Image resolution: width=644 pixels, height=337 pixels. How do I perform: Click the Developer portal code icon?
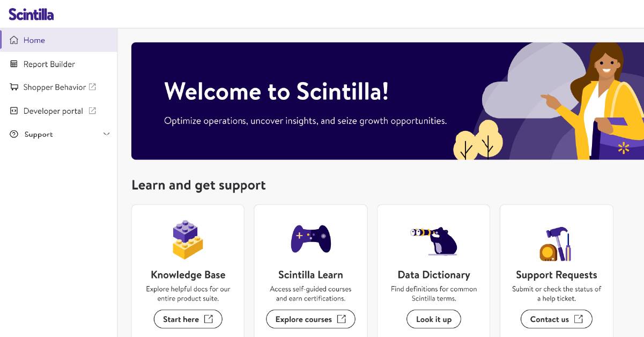coord(14,111)
